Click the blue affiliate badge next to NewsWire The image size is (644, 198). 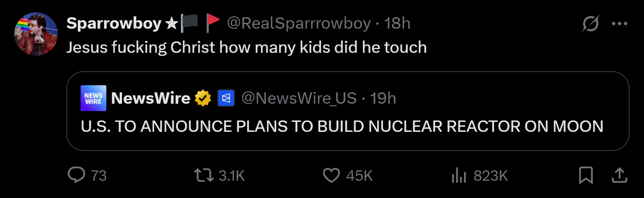click(225, 99)
